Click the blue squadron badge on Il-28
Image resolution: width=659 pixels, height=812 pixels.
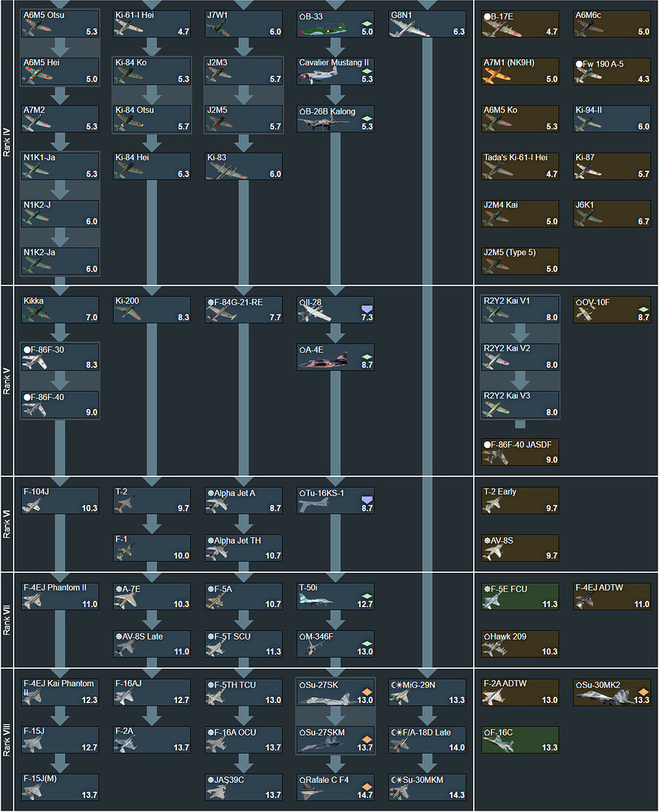click(x=366, y=307)
